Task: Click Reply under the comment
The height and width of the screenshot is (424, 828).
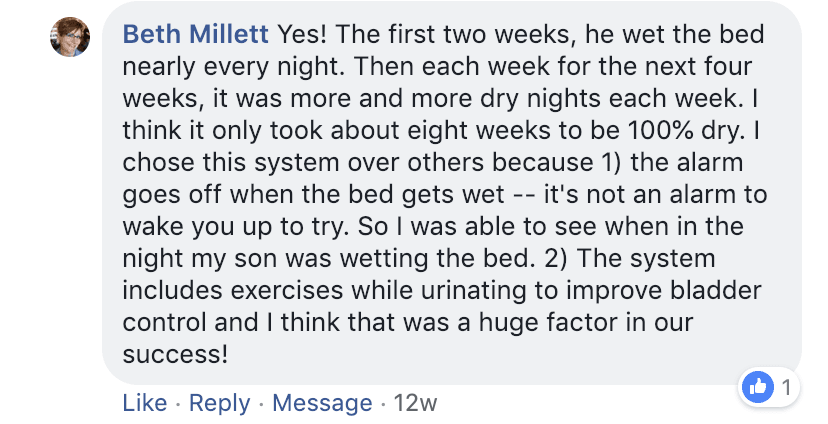Action: point(219,403)
